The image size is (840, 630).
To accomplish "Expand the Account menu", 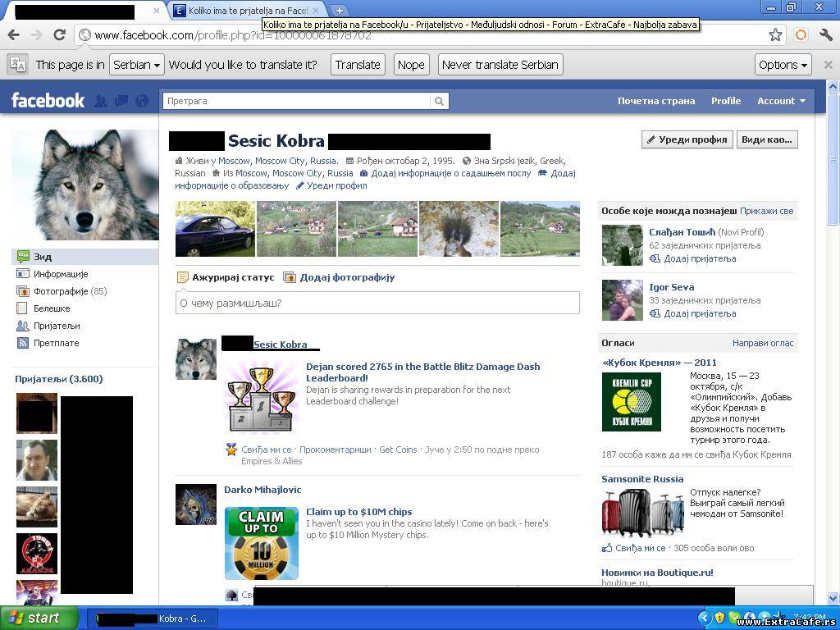I will pyautogui.click(x=781, y=101).
